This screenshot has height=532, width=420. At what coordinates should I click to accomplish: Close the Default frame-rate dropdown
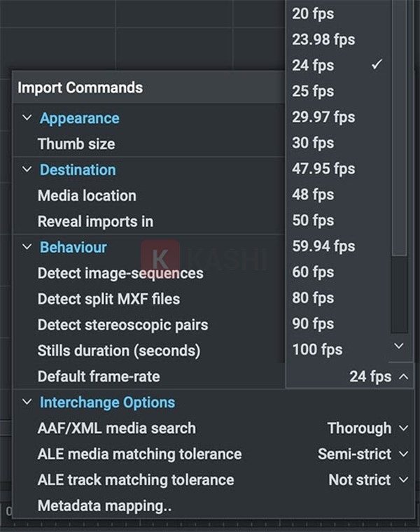coord(403,377)
